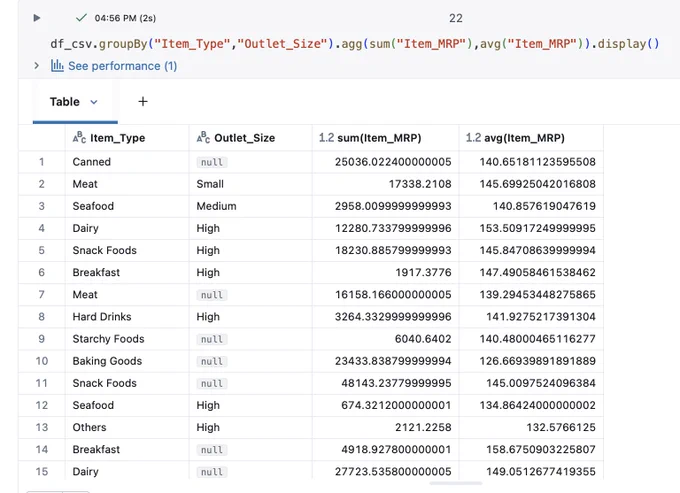This screenshot has width=680, height=493.
Task: Select the value 3264.3329999999996
Action: 393,317
